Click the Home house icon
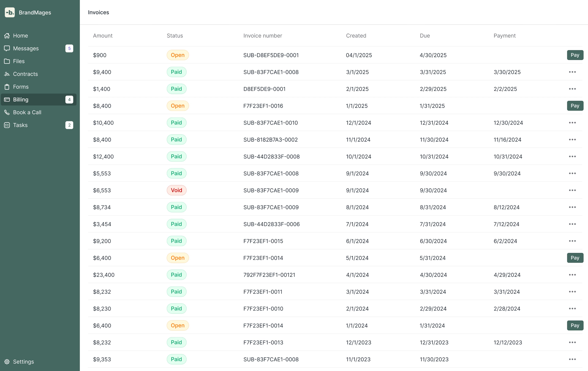The width and height of the screenshot is (588, 371). click(x=7, y=36)
